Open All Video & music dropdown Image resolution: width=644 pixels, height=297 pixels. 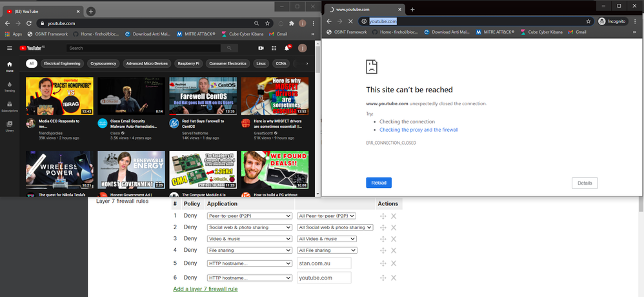coord(327,239)
